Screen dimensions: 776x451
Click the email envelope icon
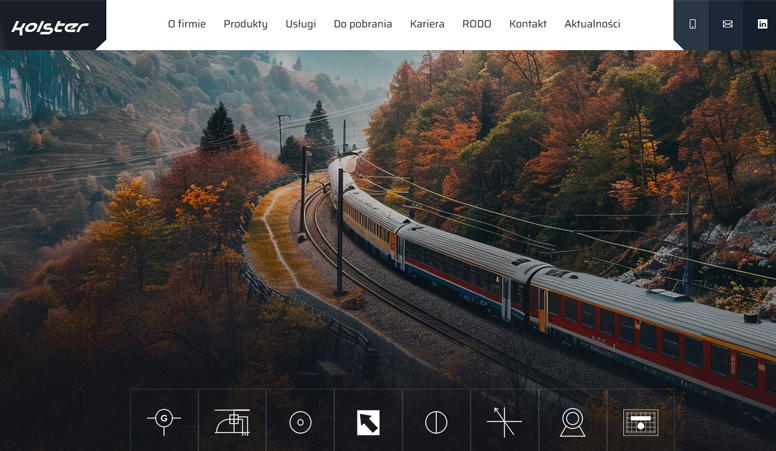pos(727,24)
